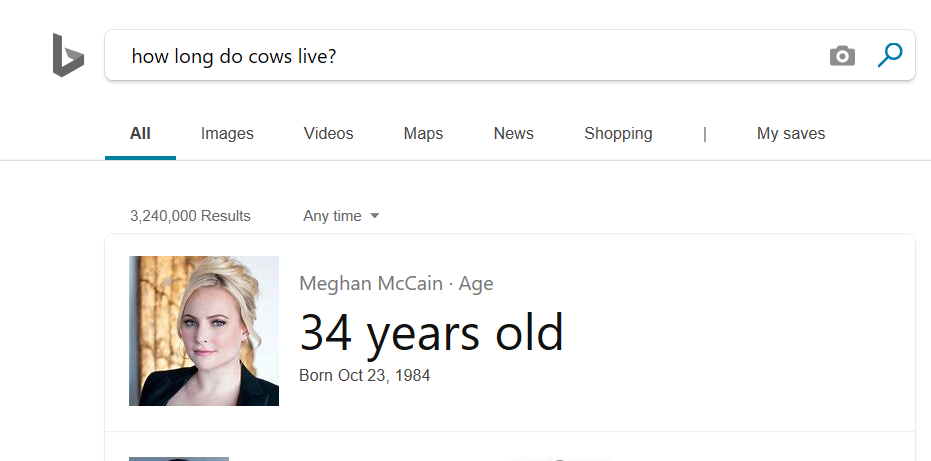Screen dimensions: 931x461
Task: Click the 34 years old answer text
Action: point(431,333)
